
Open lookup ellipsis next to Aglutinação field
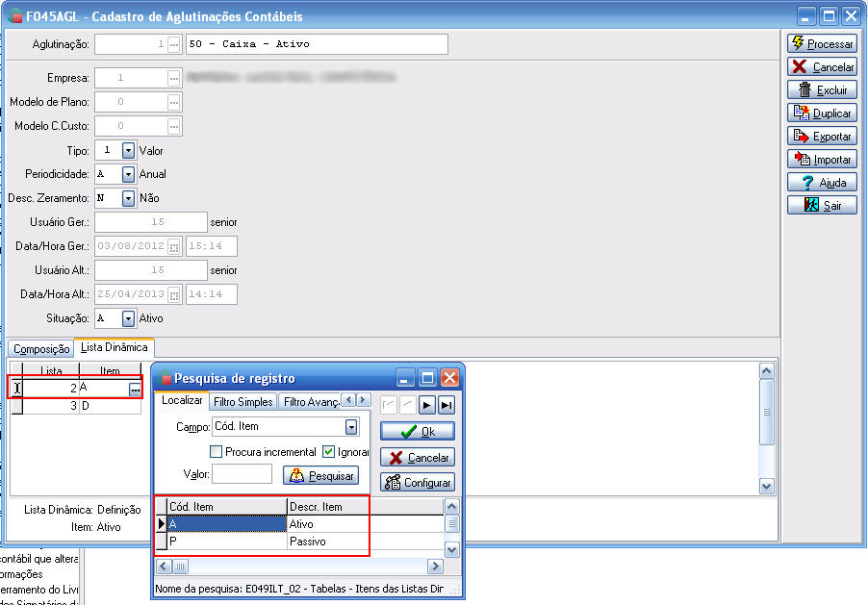pos(174,44)
